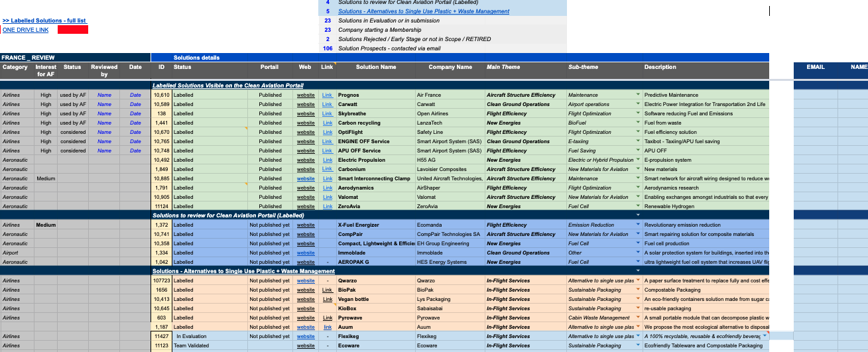Select the red filled cell beside ONE DRIVE LINK
The width and height of the screenshot is (868, 352).
73,30
